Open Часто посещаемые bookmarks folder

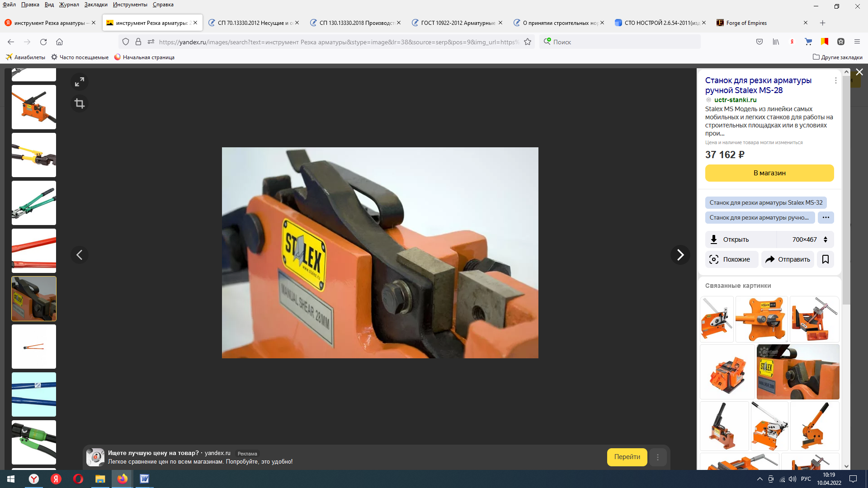80,57
